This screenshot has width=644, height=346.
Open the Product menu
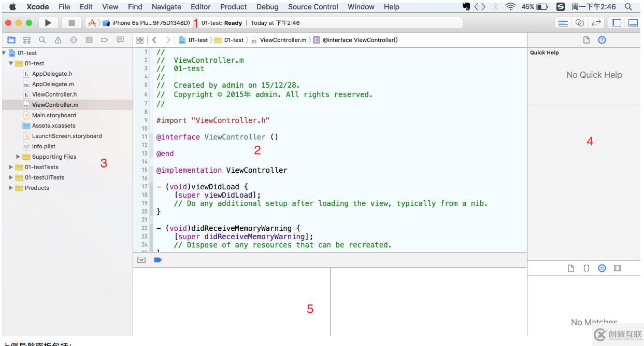233,7
